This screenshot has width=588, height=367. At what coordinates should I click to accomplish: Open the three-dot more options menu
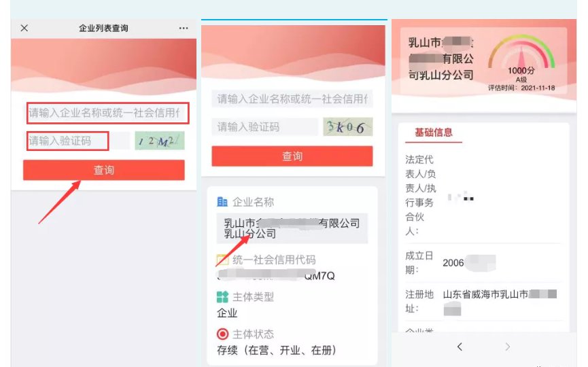tap(184, 28)
